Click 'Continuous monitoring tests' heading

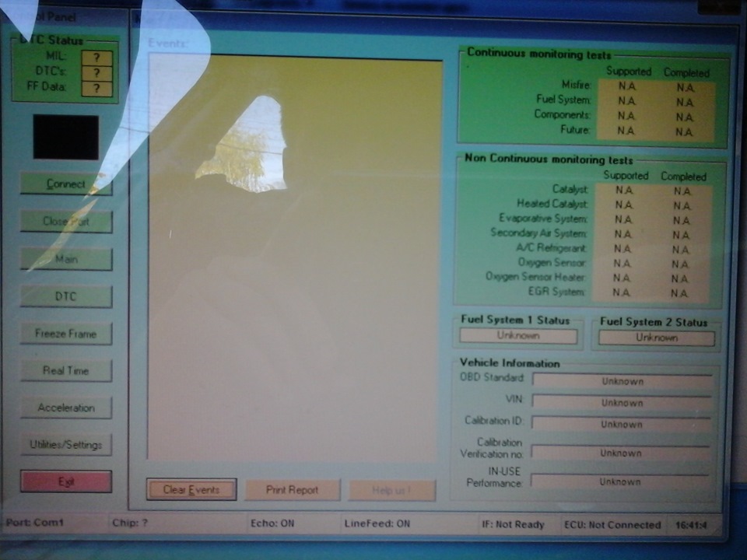point(538,54)
